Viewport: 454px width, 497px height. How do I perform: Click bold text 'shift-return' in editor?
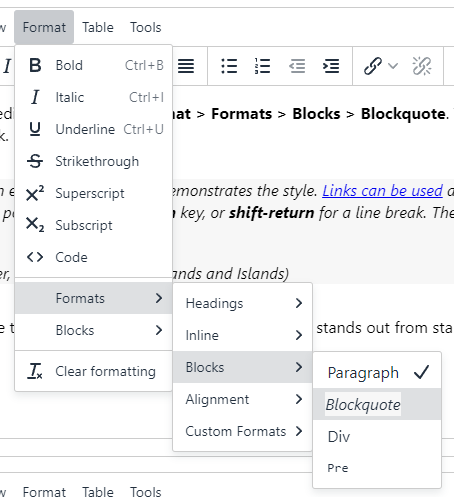[271, 213]
